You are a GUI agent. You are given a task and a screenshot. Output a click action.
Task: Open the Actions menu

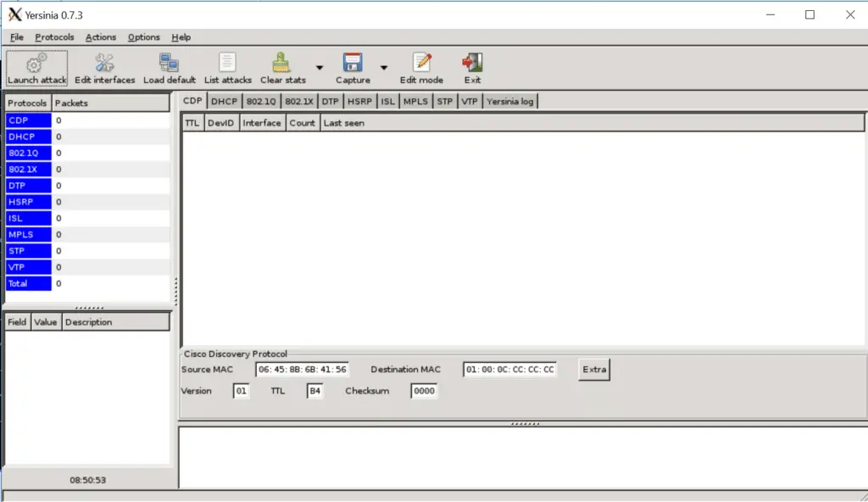pos(100,37)
